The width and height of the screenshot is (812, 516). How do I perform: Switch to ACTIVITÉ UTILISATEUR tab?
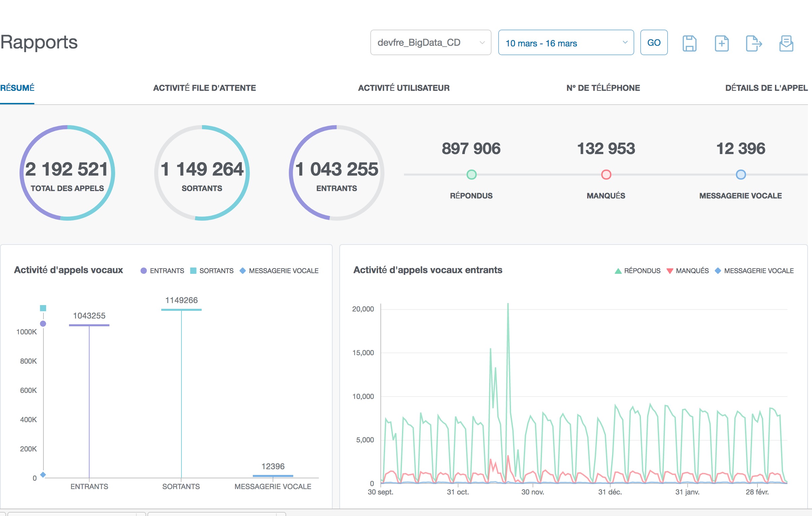tap(404, 88)
